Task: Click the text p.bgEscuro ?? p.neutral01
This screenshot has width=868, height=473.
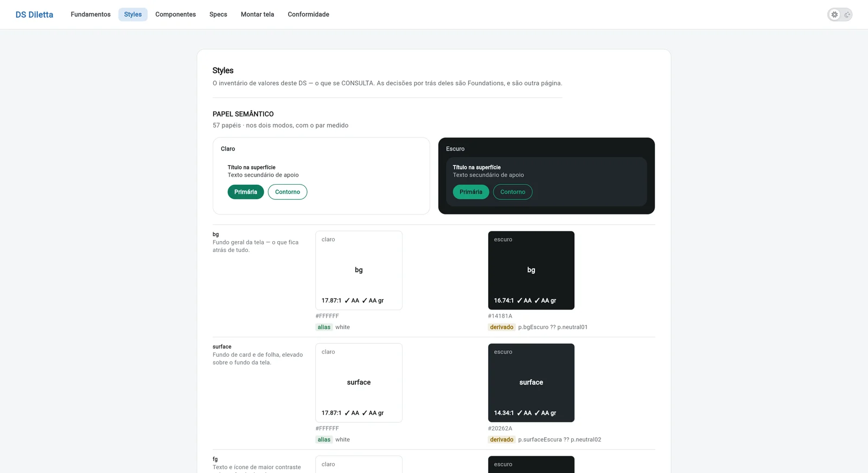Action: (553, 327)
